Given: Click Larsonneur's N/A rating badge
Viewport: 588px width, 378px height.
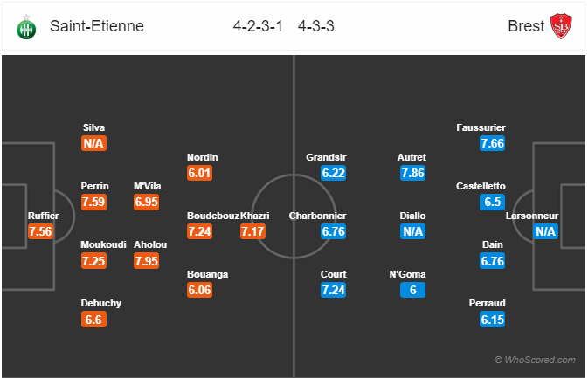Looking at the screenshot, I should tap(545, 231).
